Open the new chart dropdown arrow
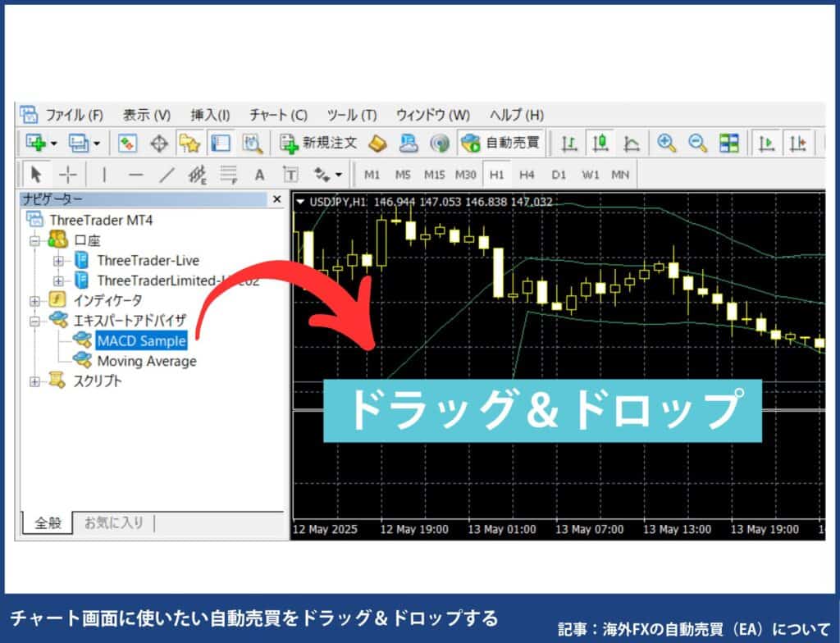This screenshot has width=840, height=643. tap(54, 144)
